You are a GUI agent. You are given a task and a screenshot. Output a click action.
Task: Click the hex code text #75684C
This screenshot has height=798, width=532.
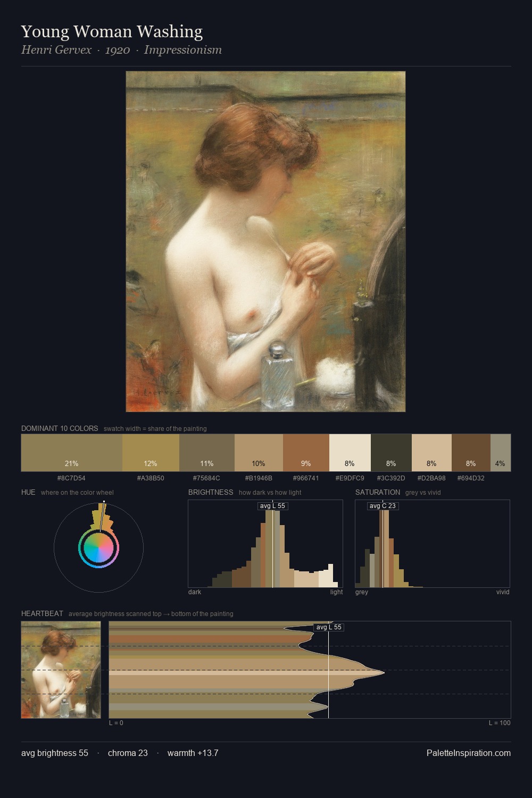click(x=206, y=478)
